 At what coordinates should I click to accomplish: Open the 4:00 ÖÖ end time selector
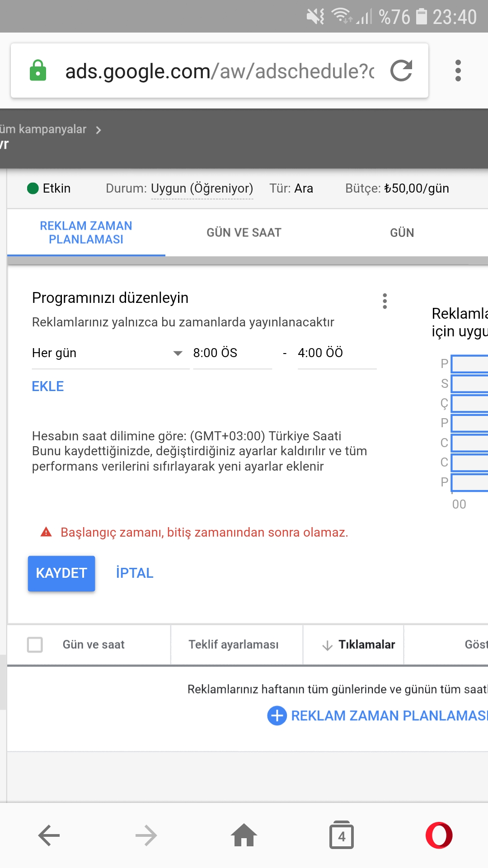337,353
